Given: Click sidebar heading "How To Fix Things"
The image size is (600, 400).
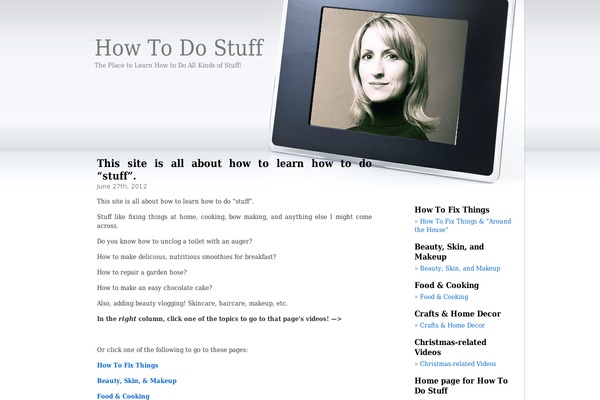Looking at the screenshot, I should click(452, 210).
